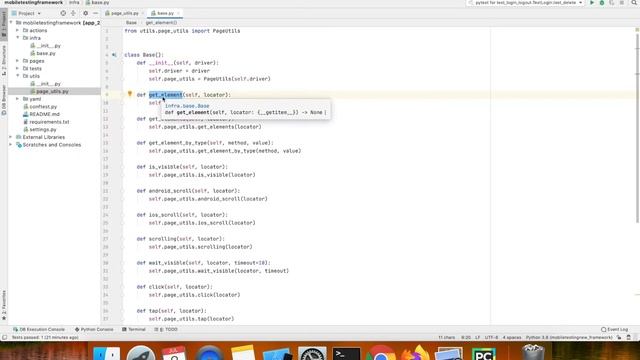Click the locate-file target icon in Project panel
Image resolution: width=640 pixels, height=360 pixels.
[x=63, y=13]
